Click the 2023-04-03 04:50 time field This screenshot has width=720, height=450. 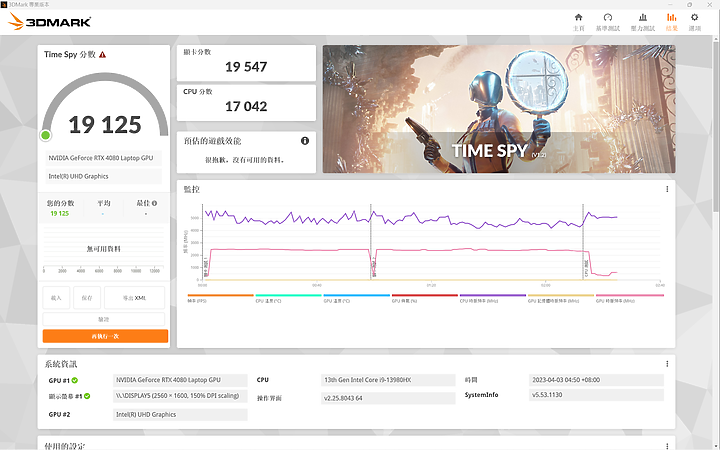pos(596,380)
